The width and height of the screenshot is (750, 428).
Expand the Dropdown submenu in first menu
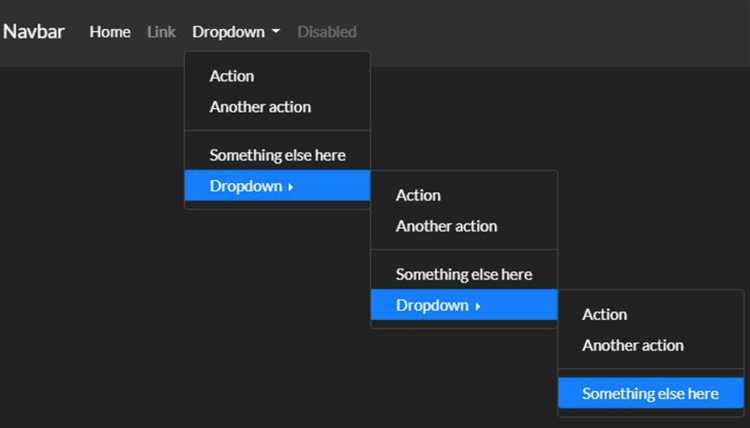click(277, 186)
